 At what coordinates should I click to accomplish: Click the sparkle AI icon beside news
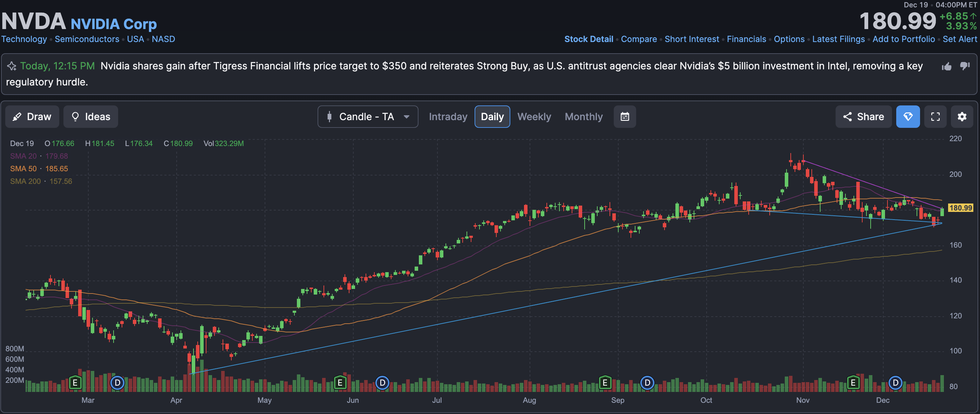coord(12,66)
